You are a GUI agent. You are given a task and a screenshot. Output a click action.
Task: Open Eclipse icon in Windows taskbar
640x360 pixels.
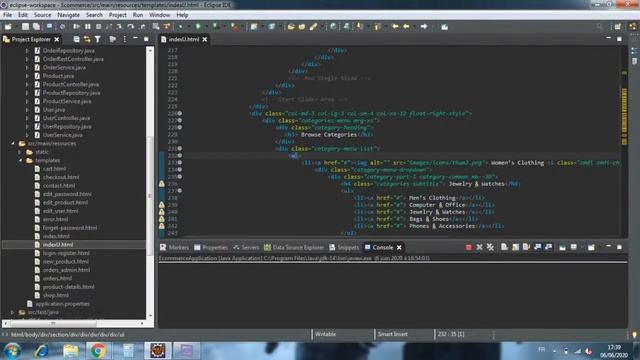(x=158, y=351)
